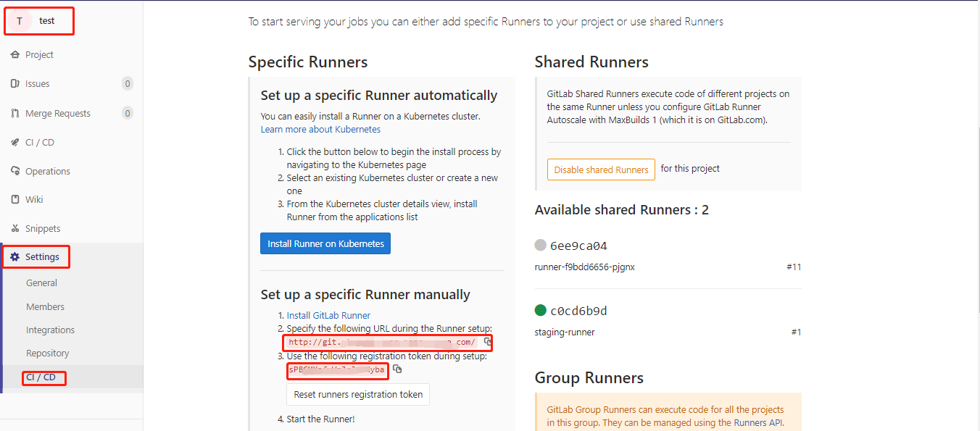Image resolution: width=980 pixels, height=431 pixels.
Task: Open Repository settings
Action: coord(48,353)
